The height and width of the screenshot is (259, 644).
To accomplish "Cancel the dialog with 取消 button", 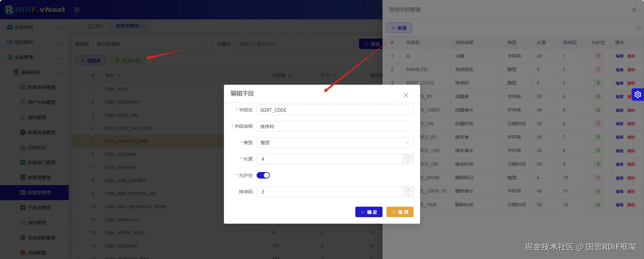I will tap(400, 212).
